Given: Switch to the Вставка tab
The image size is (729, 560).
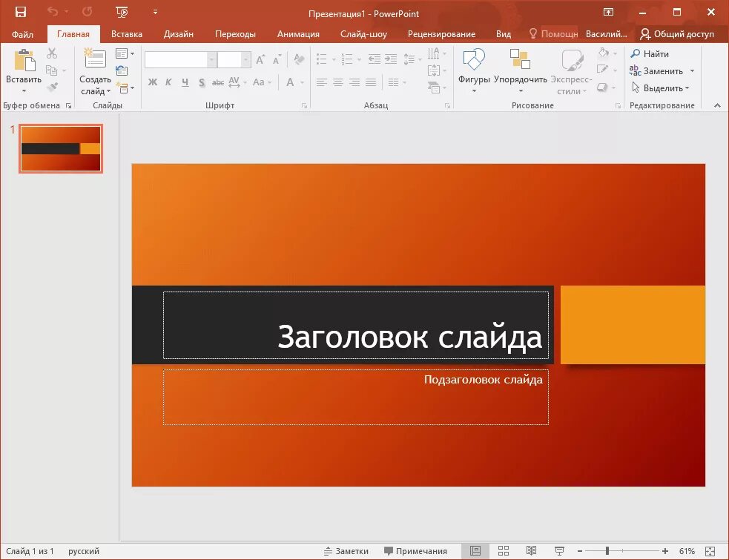Looking at the screenshot, I should click(x=127, y=34).
